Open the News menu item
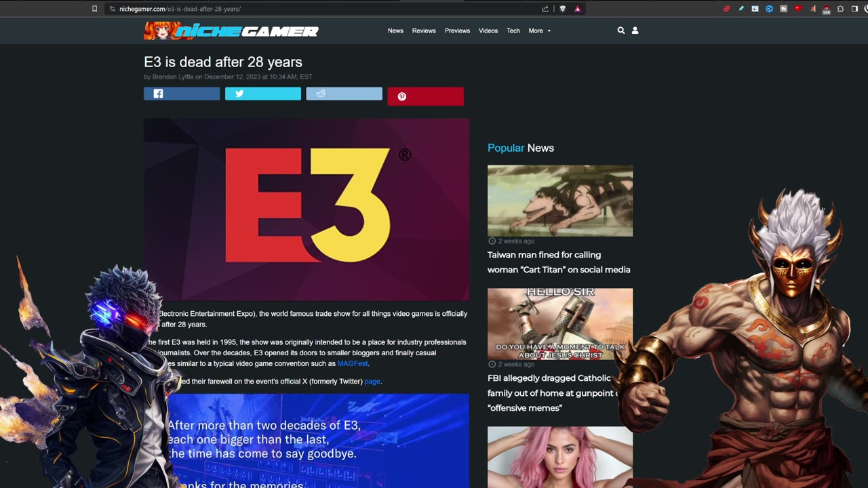Viewport: 868px width, 488px height. tap(395, 30)
